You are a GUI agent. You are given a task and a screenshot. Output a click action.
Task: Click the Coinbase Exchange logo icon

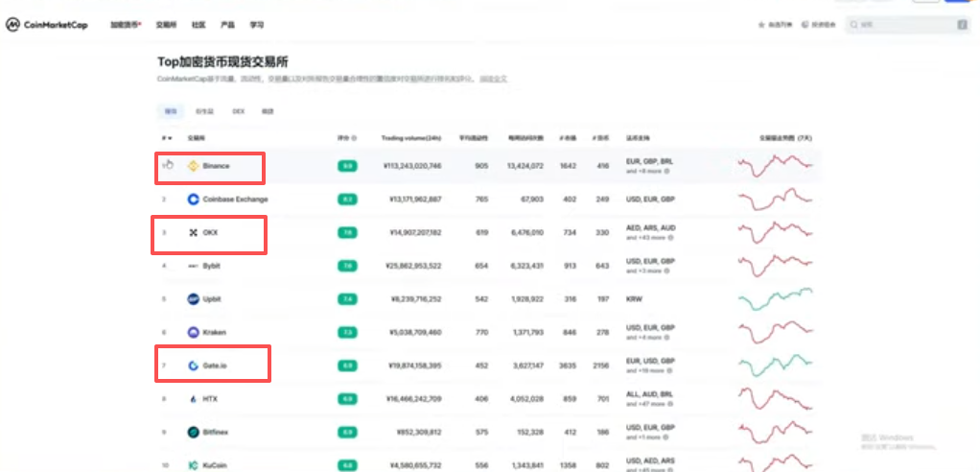[193, 200]
